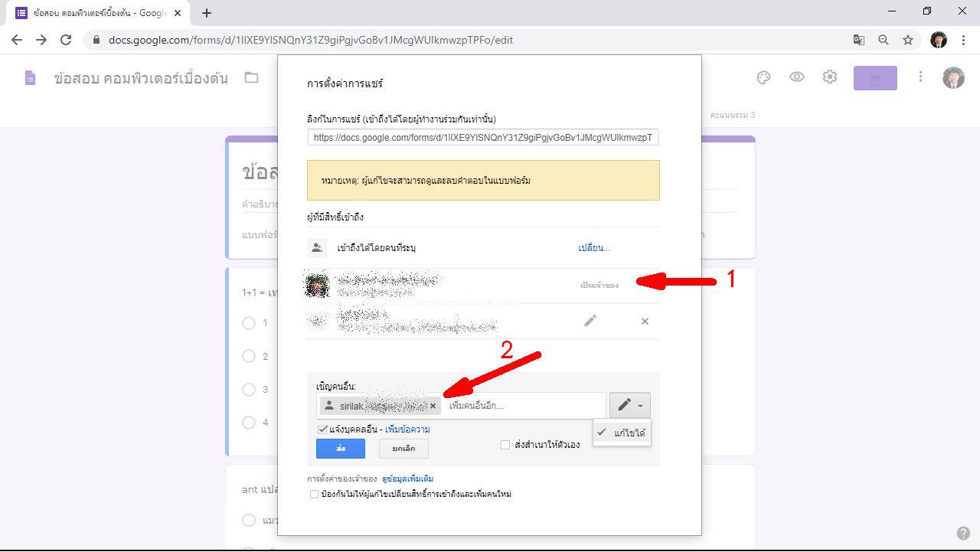Click the Google Translate icon in address bar
The image size is (980, 552).
pyautogui.click(x=859, y=40)
